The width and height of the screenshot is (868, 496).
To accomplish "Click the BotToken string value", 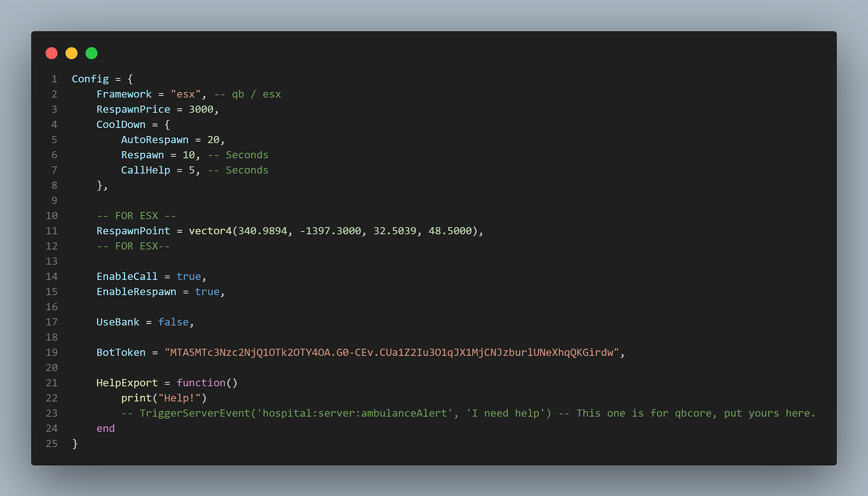I will coord(392,352).
